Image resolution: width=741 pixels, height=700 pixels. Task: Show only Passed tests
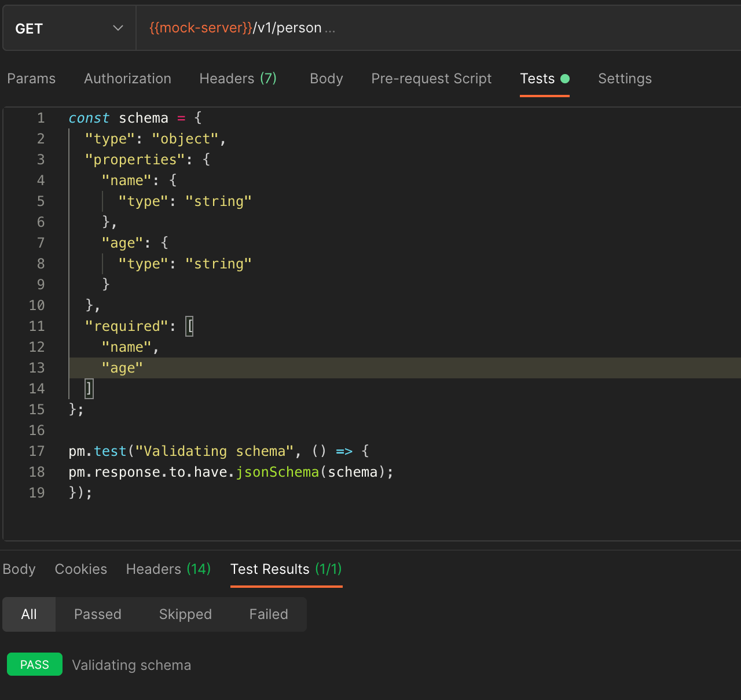point(97,614)
